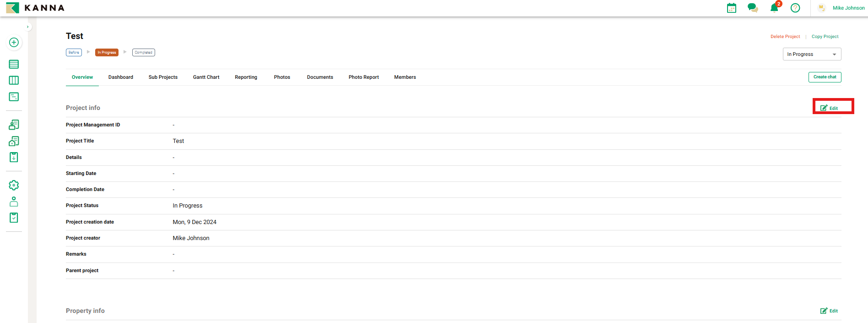Open the In Progress status dropdown
Viewport: 868px width, 323px height.
(x=811, y=54)
